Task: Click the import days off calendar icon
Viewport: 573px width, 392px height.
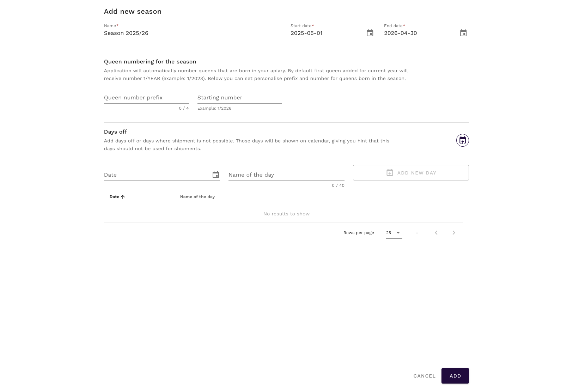Action: [462, 140]
